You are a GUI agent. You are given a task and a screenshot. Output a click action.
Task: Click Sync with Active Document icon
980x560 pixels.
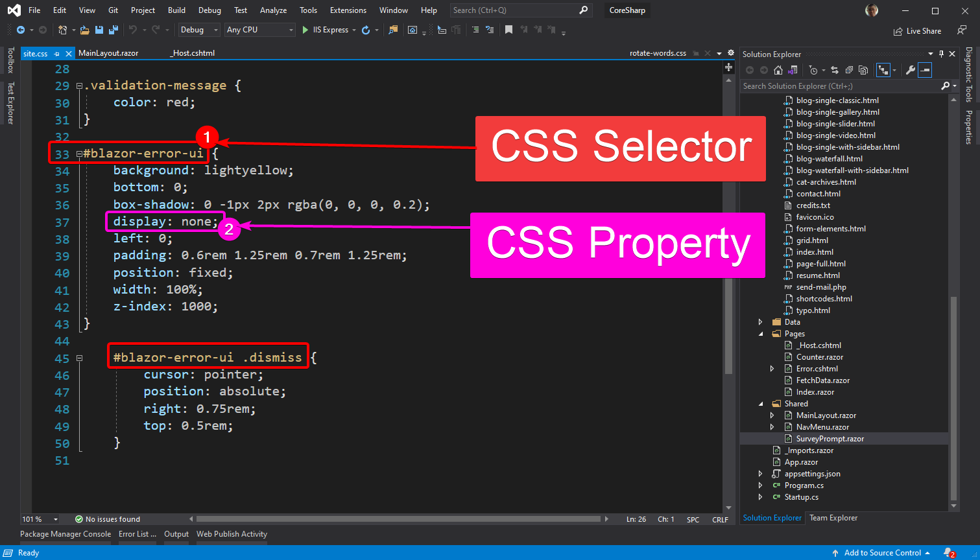pyautogui.click(x=834, y=70)
